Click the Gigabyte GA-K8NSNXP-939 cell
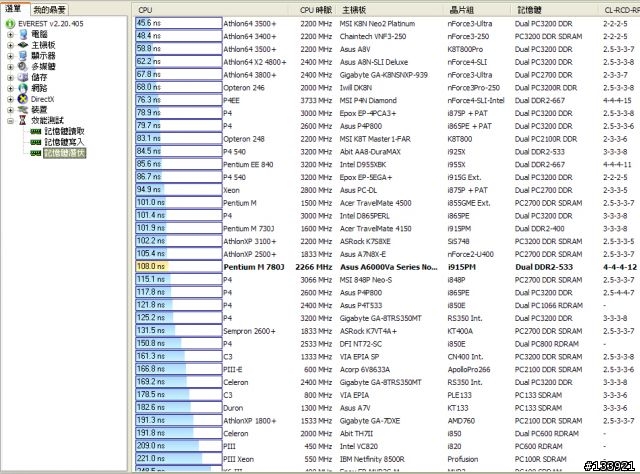 point(384,75)
